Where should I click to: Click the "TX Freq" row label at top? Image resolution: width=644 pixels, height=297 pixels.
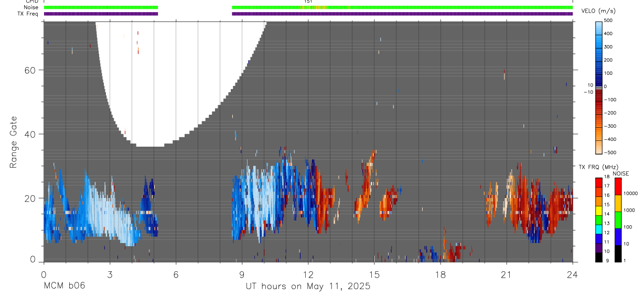(28, 14)
